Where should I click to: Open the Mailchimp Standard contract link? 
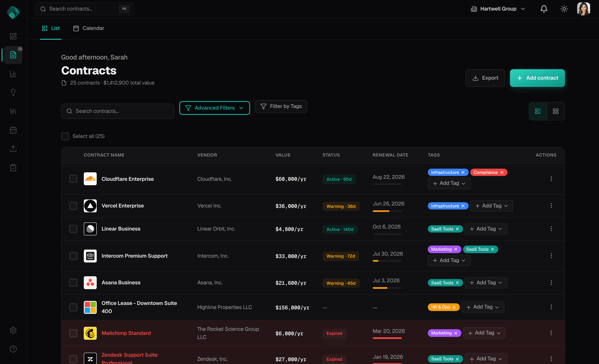click(126, 333)
